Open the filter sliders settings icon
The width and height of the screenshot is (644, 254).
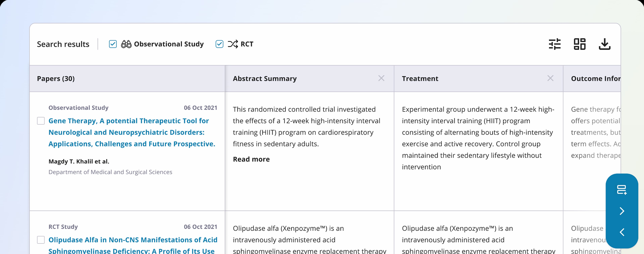point(554,44)
